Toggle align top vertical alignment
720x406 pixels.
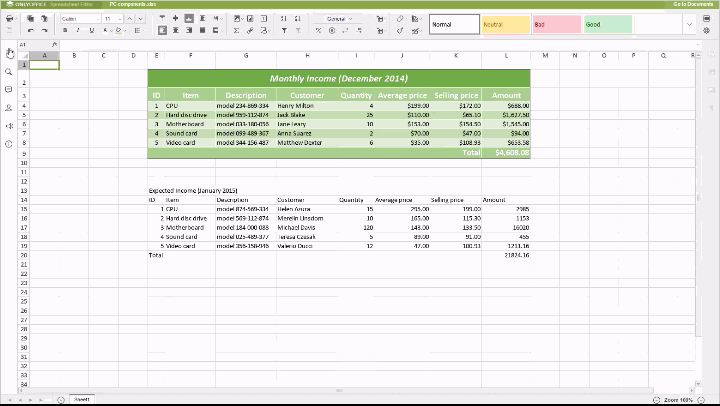(x=162, y=19)
